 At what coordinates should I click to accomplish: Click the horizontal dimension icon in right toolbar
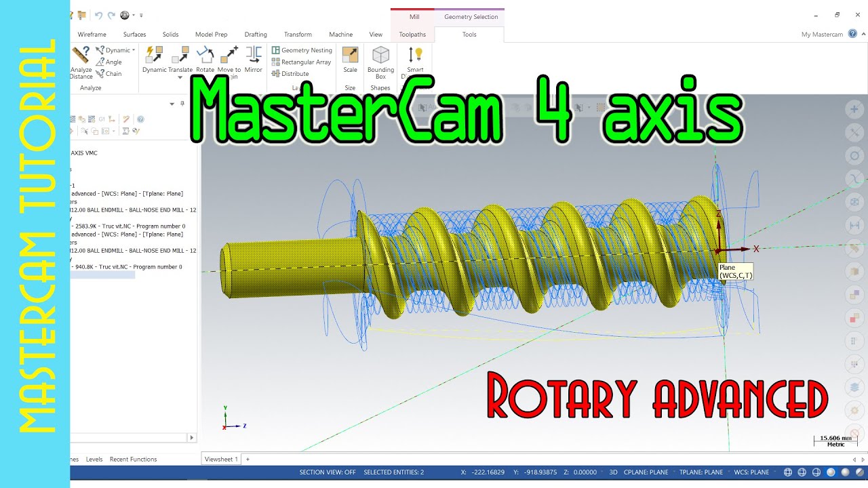point(854,225)
